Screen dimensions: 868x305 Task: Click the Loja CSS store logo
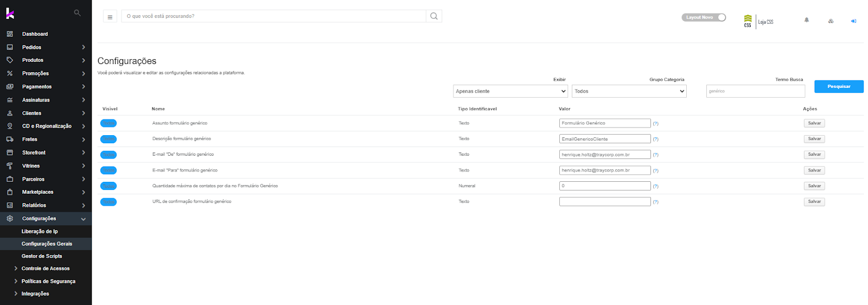[x=758, y=22]
